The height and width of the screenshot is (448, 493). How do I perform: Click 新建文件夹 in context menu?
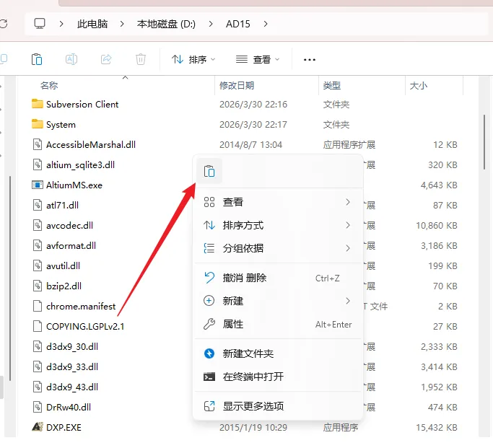pyautogui.click(x=278, y=353)
